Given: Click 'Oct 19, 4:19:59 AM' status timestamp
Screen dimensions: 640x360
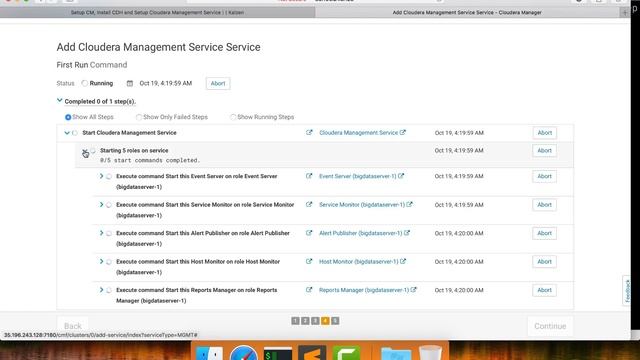Looking at the screenshot, I should (166, 83).
